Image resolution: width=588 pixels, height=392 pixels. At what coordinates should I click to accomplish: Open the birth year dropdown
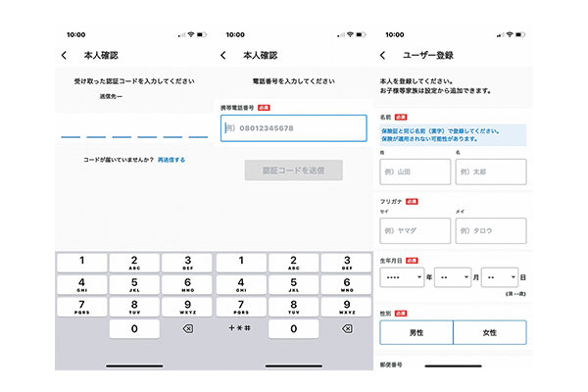coord(402,277)
